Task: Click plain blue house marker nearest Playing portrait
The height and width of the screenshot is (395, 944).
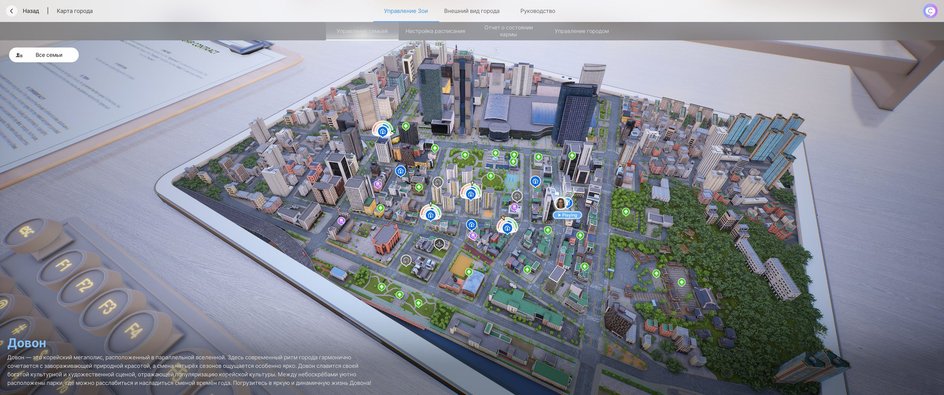Action: (535, 181)
